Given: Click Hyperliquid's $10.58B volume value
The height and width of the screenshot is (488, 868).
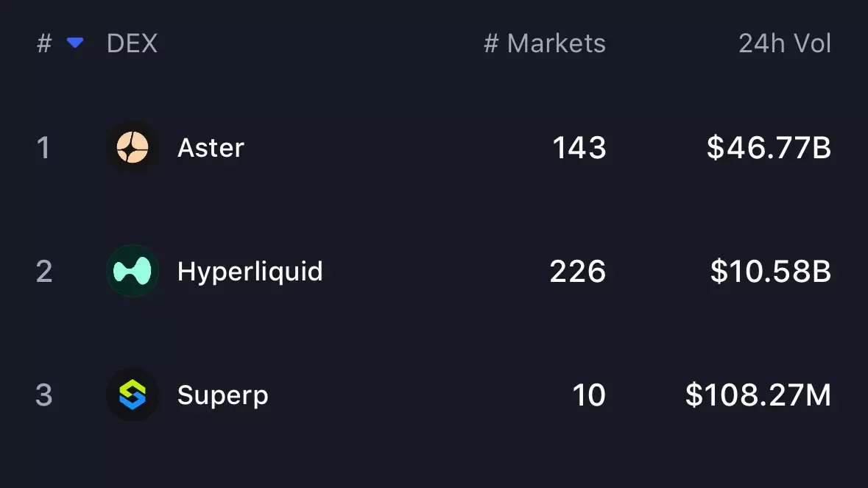Looking at the screenshot, I should [x=770, y=272].
